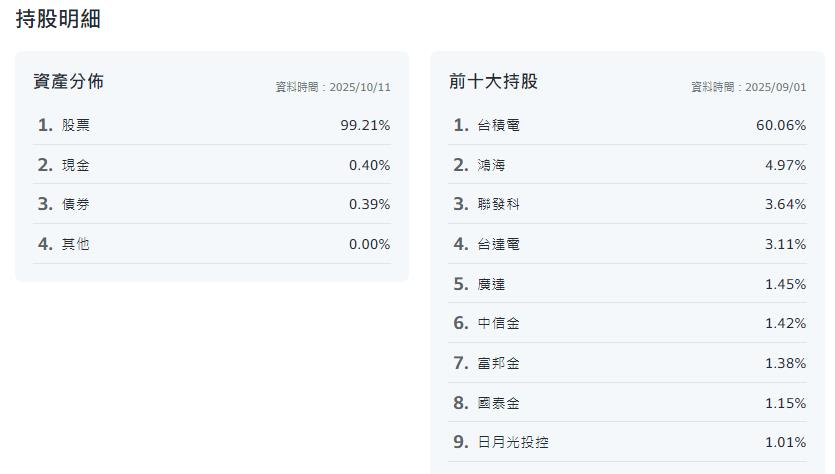
Task: Click the 富邦金 holding
Action: coord(498,363)
